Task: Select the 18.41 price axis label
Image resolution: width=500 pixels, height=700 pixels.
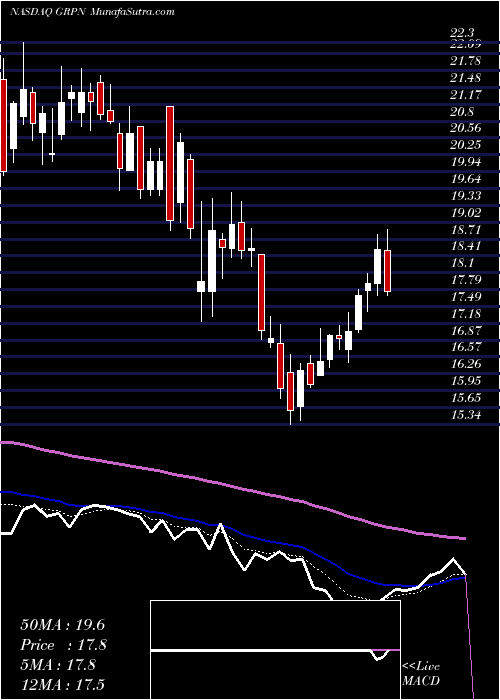Action: (466, 246)
